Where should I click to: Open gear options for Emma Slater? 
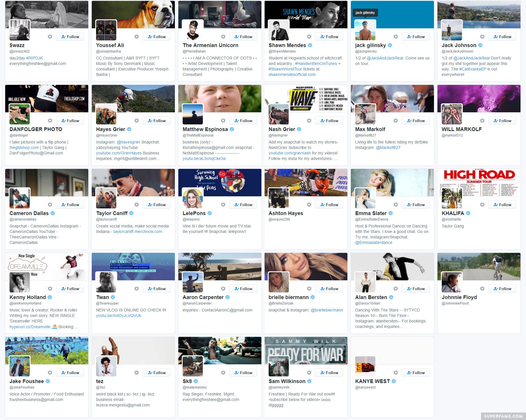pos(396,205)
